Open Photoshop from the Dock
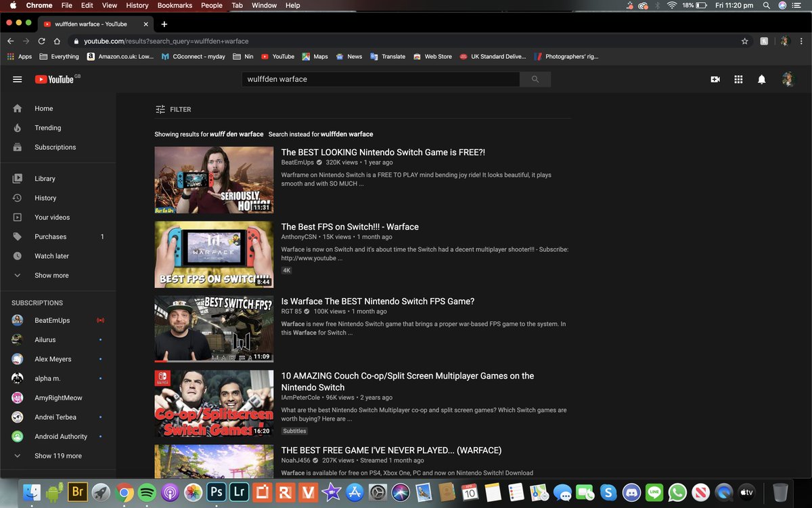 [217, 492]
